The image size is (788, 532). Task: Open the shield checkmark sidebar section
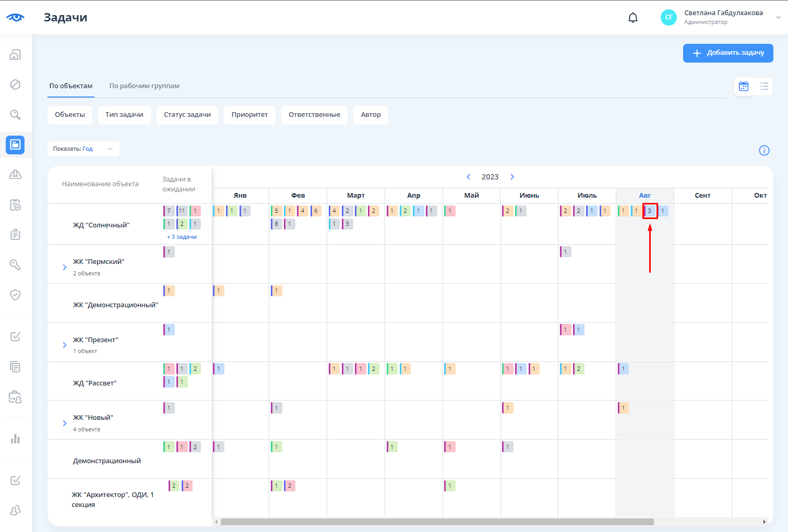15,295
